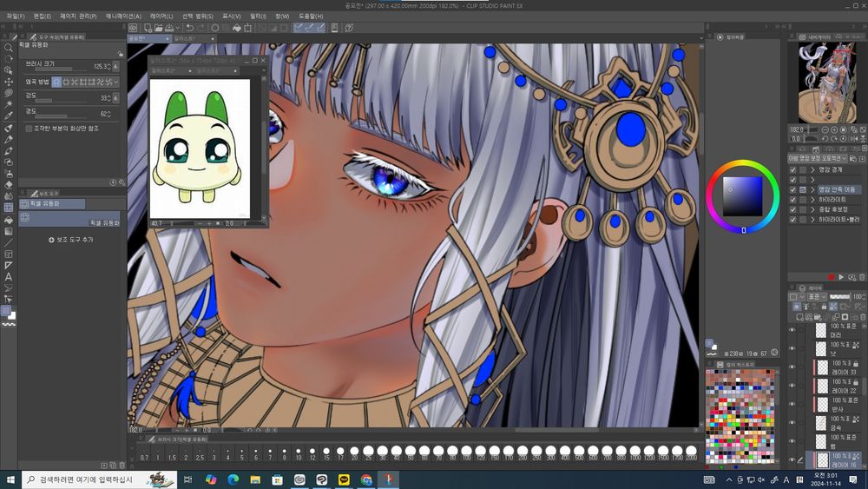Click the Fill bucket icon in command bar
868x489 pixels.
pos(237,28)
